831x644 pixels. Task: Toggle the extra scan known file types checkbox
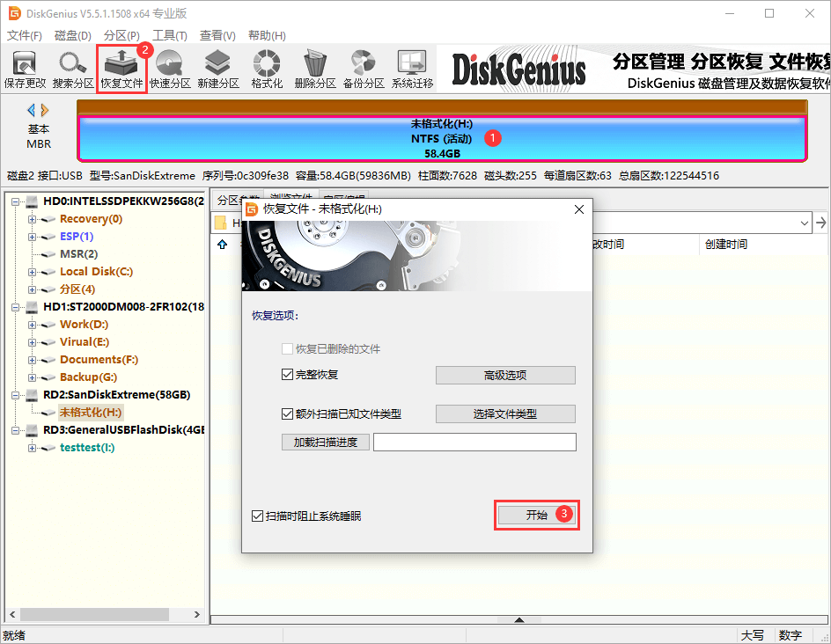tap(287, 413)
